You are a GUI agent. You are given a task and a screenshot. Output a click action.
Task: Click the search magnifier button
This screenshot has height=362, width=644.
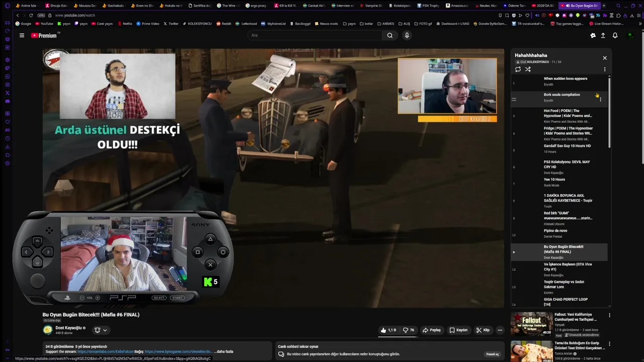tap(389, 35)
